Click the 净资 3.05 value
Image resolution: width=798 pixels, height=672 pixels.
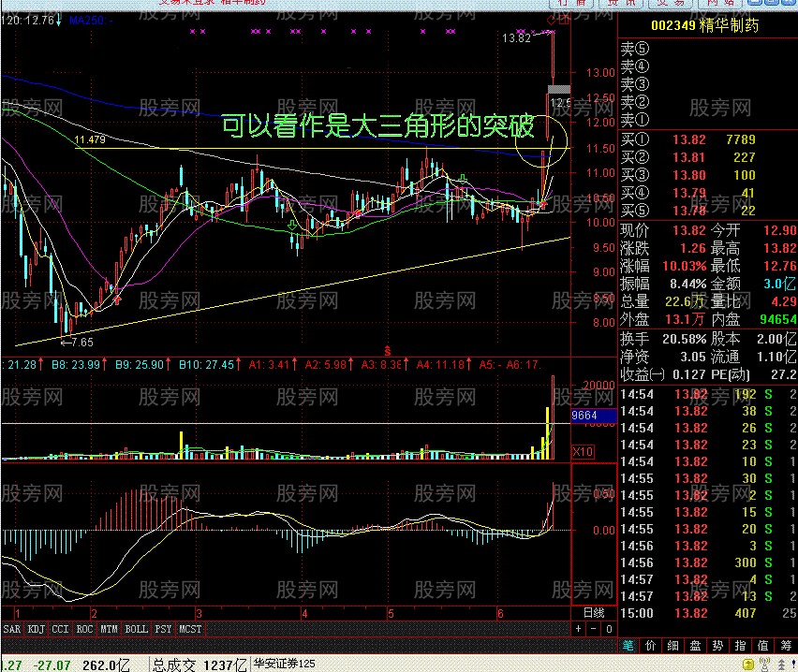(693, 357)
